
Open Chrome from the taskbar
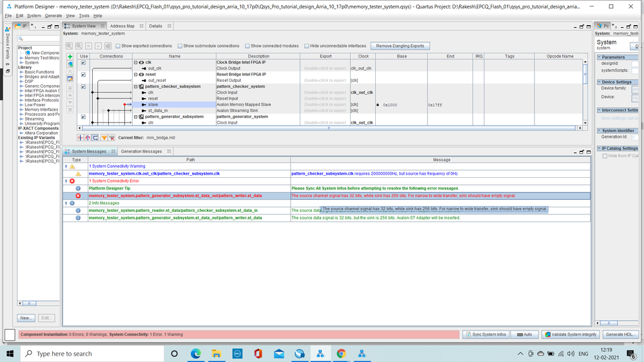(341, 354)
